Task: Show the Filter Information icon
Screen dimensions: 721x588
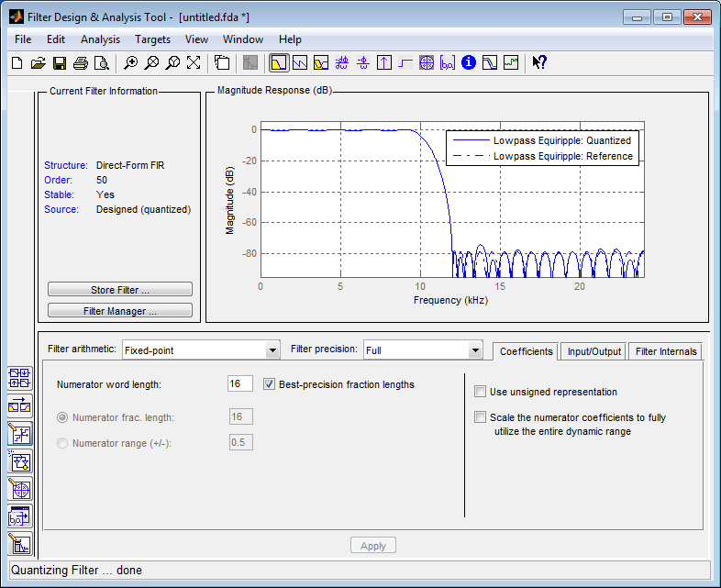Action: [x=469, y=63]
